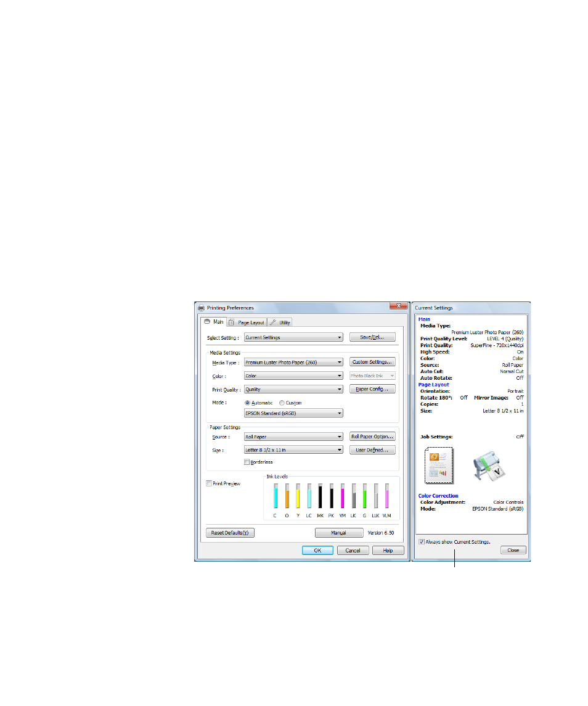The image size is (588, 706).
Task: Click the Reset Defaults button
Action: click(x=229, y=533)
